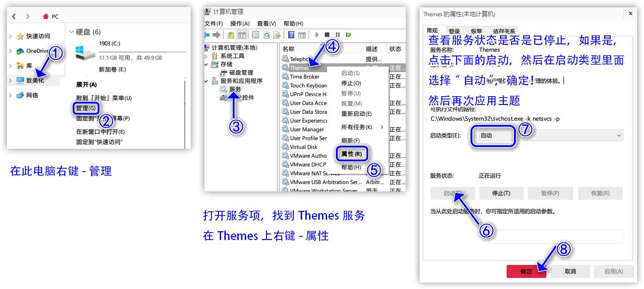Click the help question mark toolbar icon
Viewport: 644px width, 289px height.
tap(291, 35)
